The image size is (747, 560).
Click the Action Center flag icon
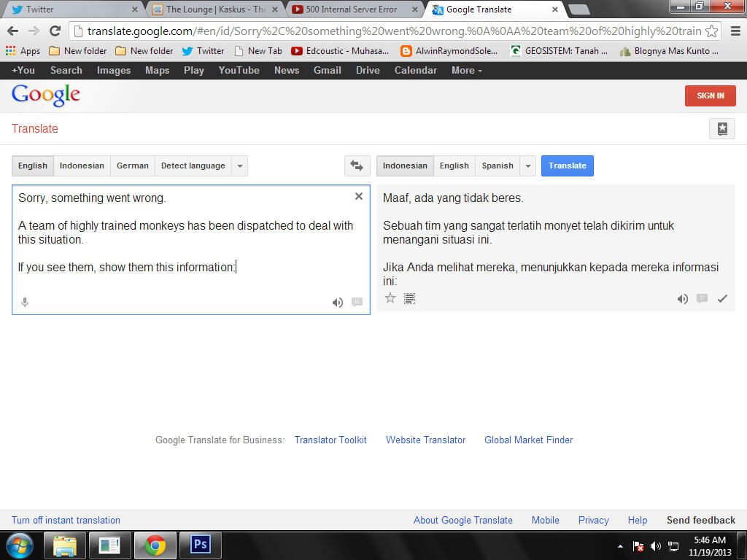click(638, 546)
